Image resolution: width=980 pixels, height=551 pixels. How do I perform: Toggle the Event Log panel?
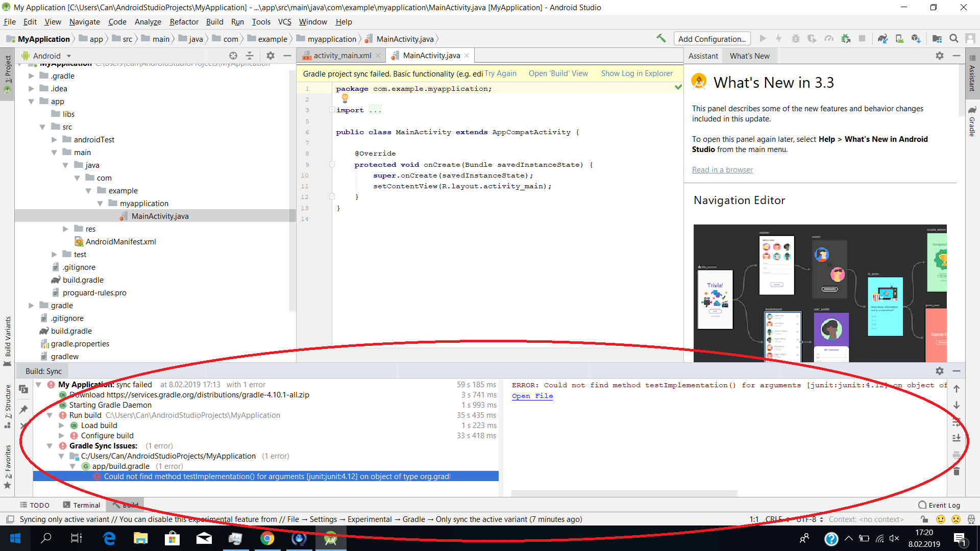click(x=939, y=505)
